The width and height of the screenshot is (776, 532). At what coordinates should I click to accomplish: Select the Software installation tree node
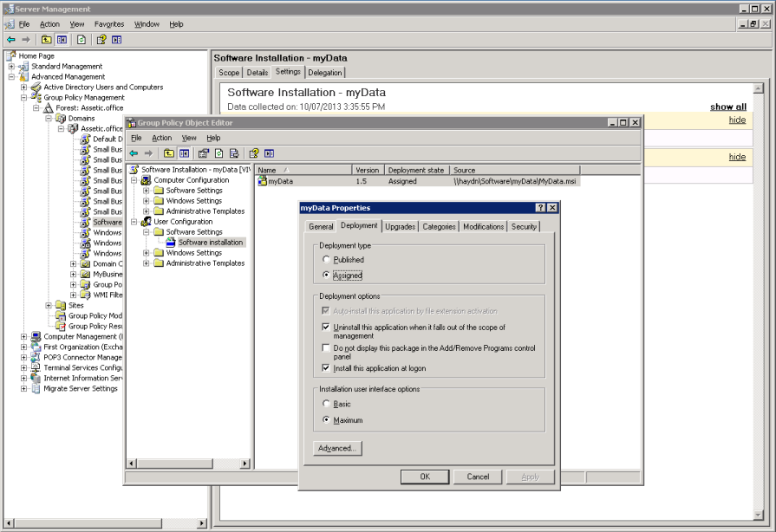[x=211, y=243]
